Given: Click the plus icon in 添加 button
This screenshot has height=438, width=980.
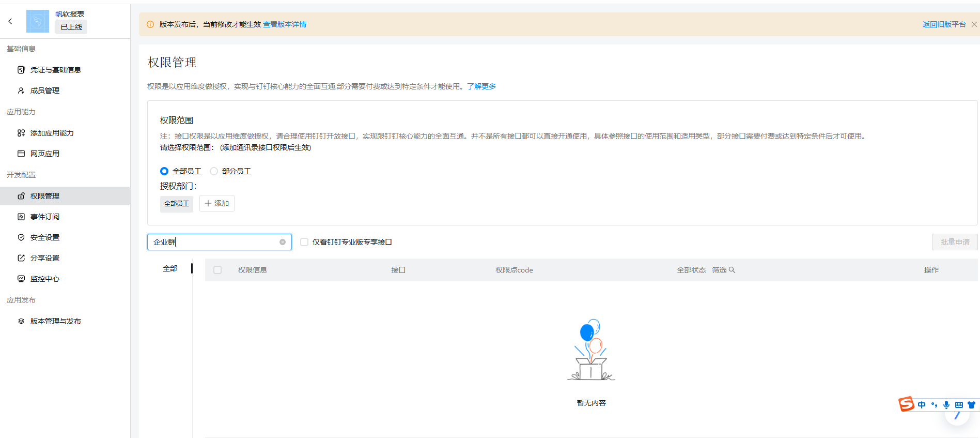Looking at the screenshot, I should click(208, 203).
